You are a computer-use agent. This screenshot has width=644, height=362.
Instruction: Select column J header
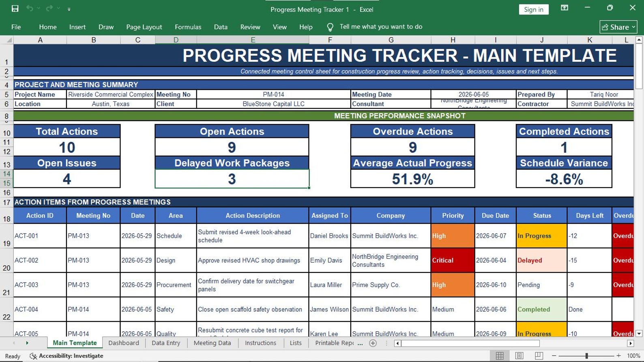[x=542, y=40]
